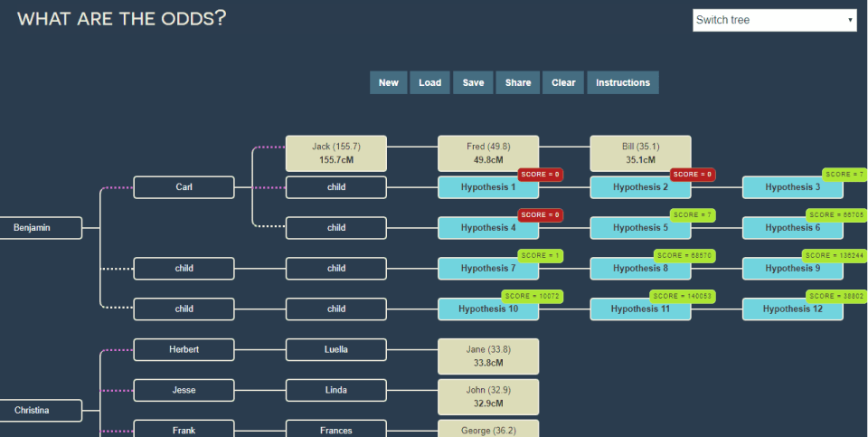Click the Hypothesis 2 node

point(640,187)
